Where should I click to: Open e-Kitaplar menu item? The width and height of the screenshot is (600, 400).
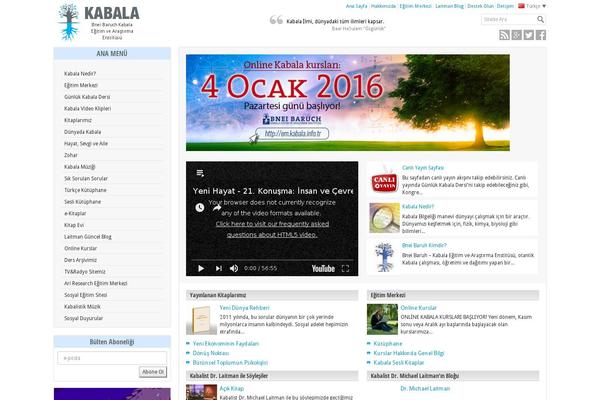pyautogui.click(x=75, y=213)
